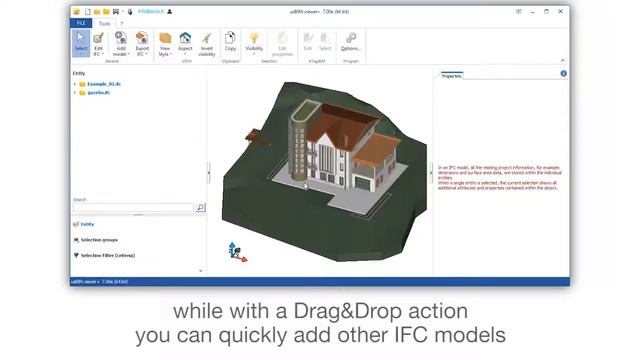Click the account email link in title bar
The image size is (640, 360).
point(151,11)
